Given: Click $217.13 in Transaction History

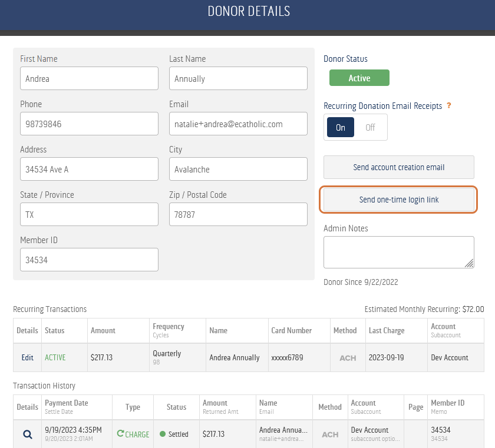Looking at the screenshot, I should click(x=213, y=434).
